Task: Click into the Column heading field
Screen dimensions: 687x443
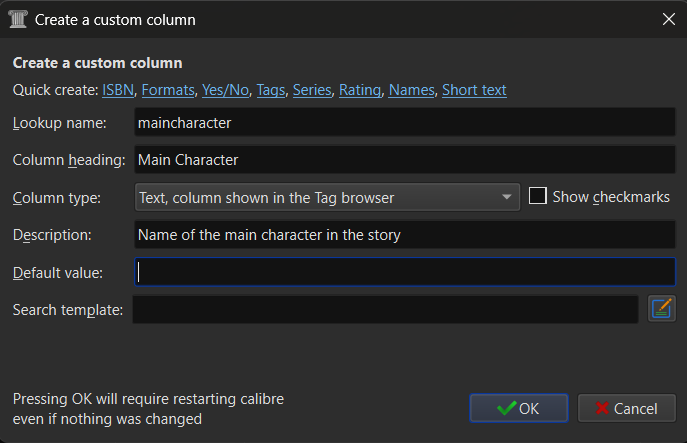Action: (x=405, y=159)
